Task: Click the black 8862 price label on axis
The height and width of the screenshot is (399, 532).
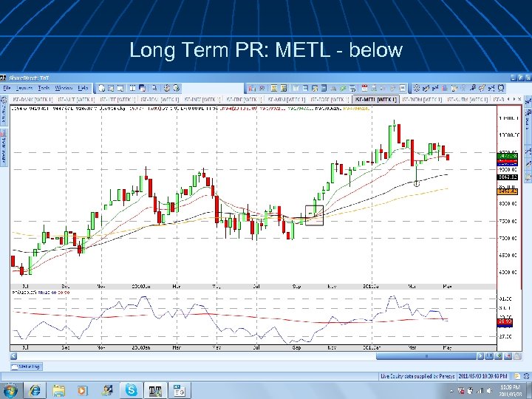Action: 507,177
